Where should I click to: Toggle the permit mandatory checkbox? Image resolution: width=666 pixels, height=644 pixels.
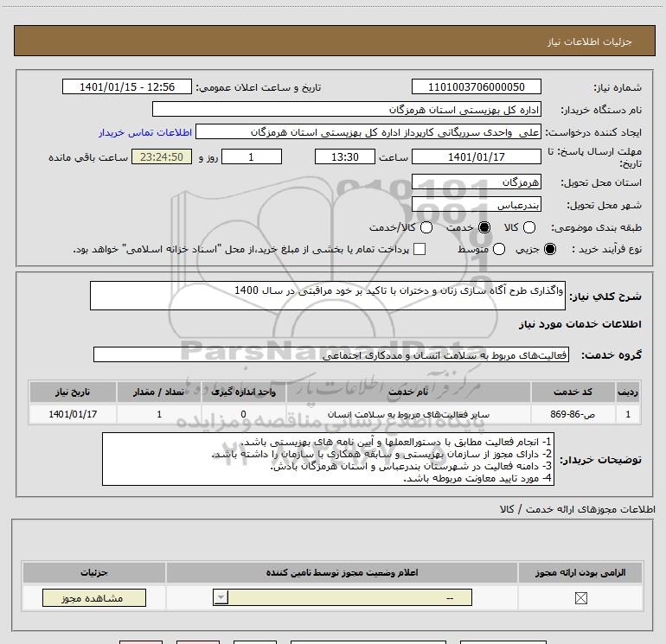tap(580, 598)
